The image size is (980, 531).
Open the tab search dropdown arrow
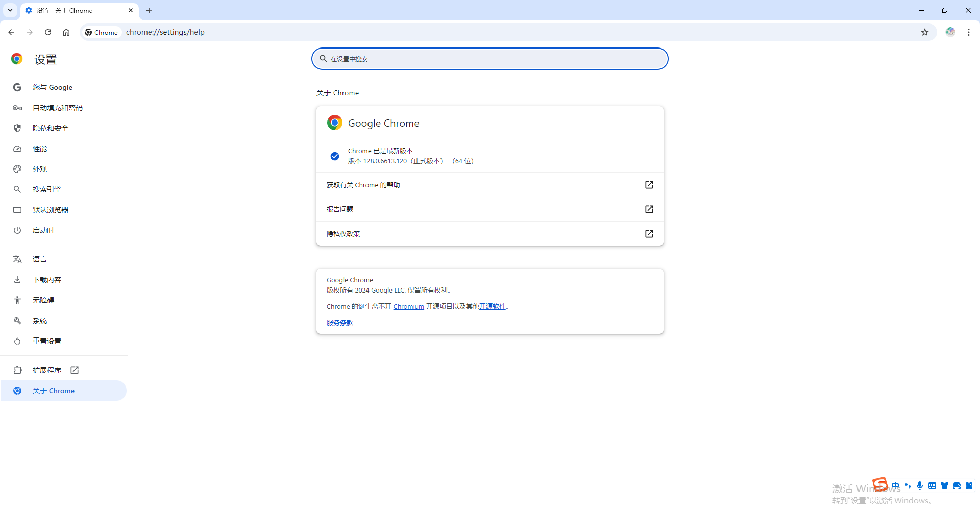tap(10, 10)
